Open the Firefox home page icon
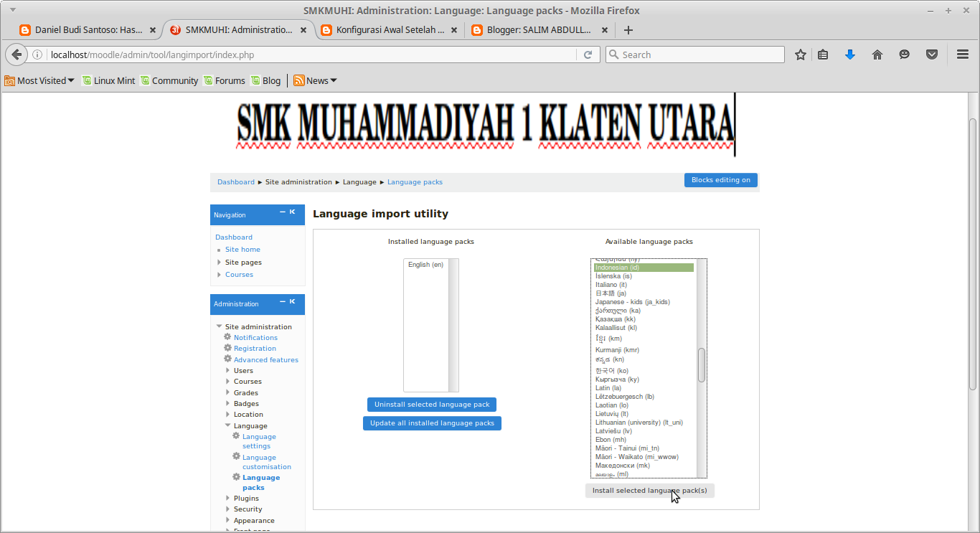980x533 pixels. (877, 54)
